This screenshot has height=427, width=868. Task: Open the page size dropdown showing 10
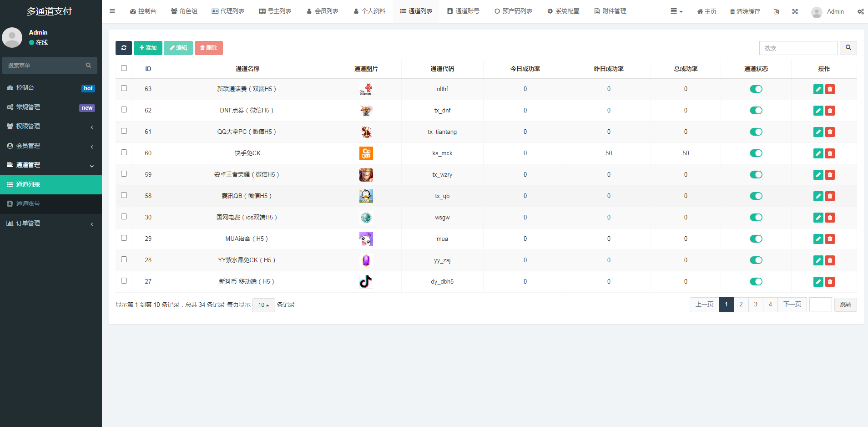click(x=263, y=305)
